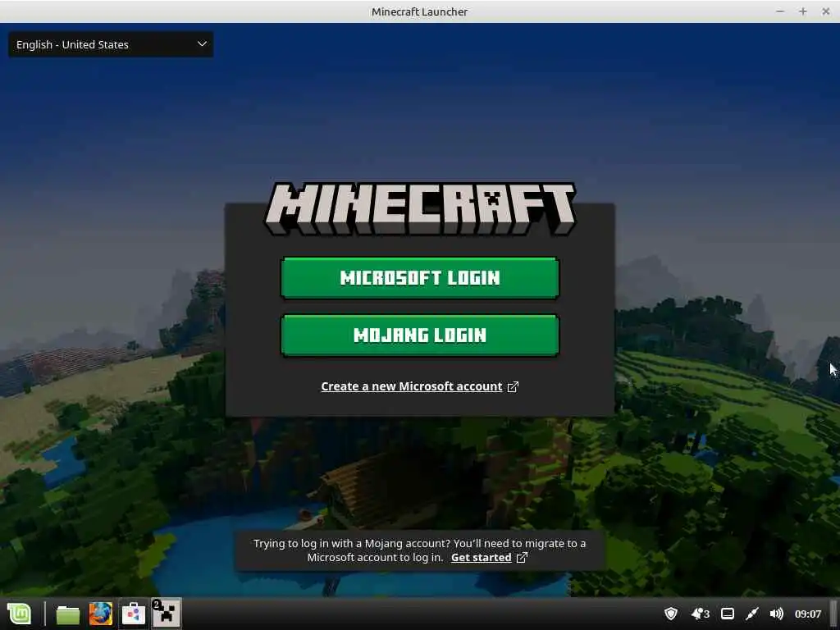This screenshot has height=630, width=840.
Task: Minimize the Minecraft Launcher window
Action: click(x=780, y=11)
